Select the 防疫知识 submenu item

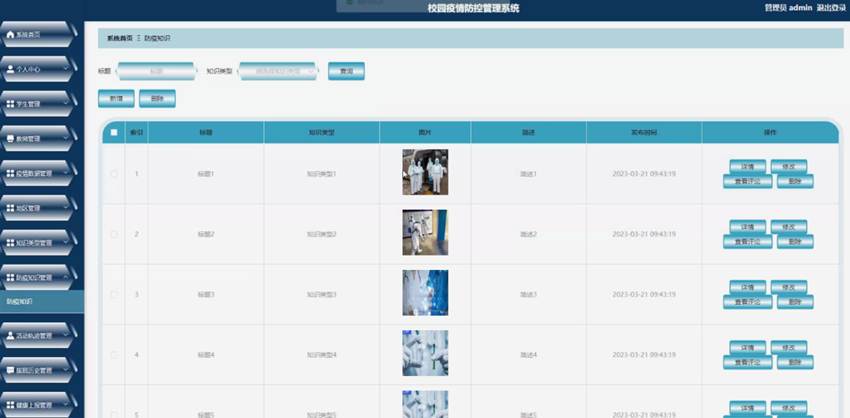42,301
